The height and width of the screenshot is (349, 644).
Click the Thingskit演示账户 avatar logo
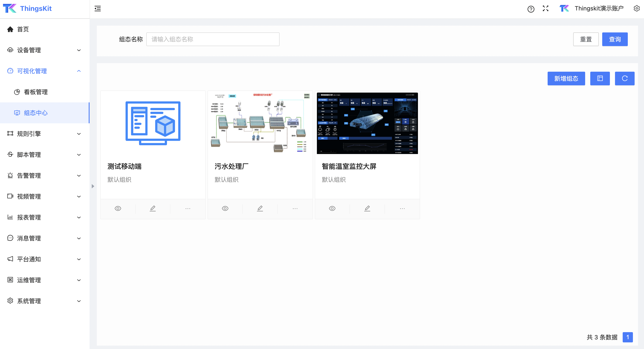(x=564, y=9)
